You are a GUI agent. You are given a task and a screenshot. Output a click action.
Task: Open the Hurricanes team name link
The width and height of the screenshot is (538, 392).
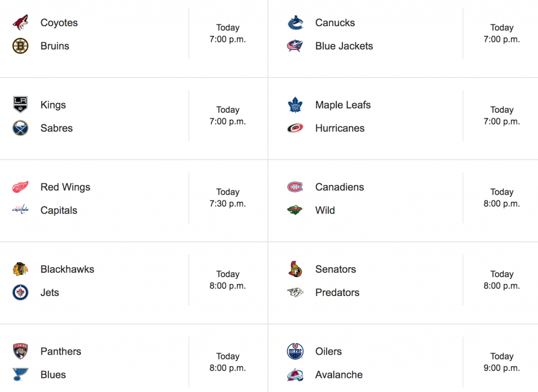point(340,128)
